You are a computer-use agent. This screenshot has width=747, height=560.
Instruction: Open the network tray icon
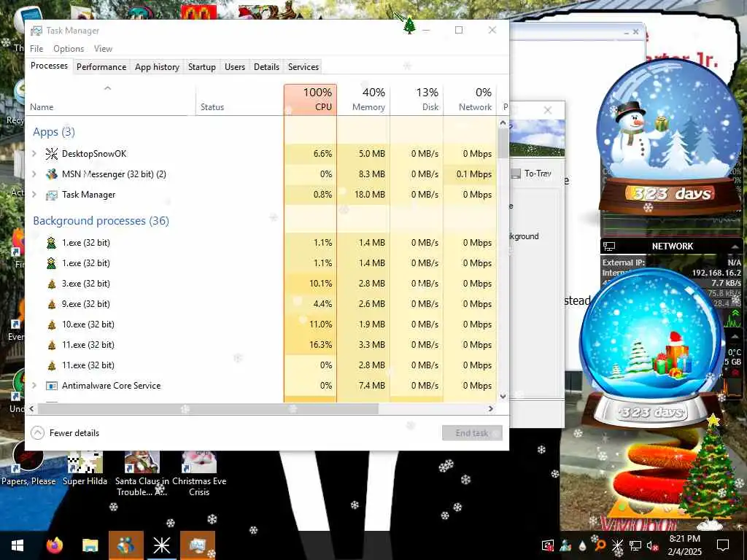[x=635, y=545]
